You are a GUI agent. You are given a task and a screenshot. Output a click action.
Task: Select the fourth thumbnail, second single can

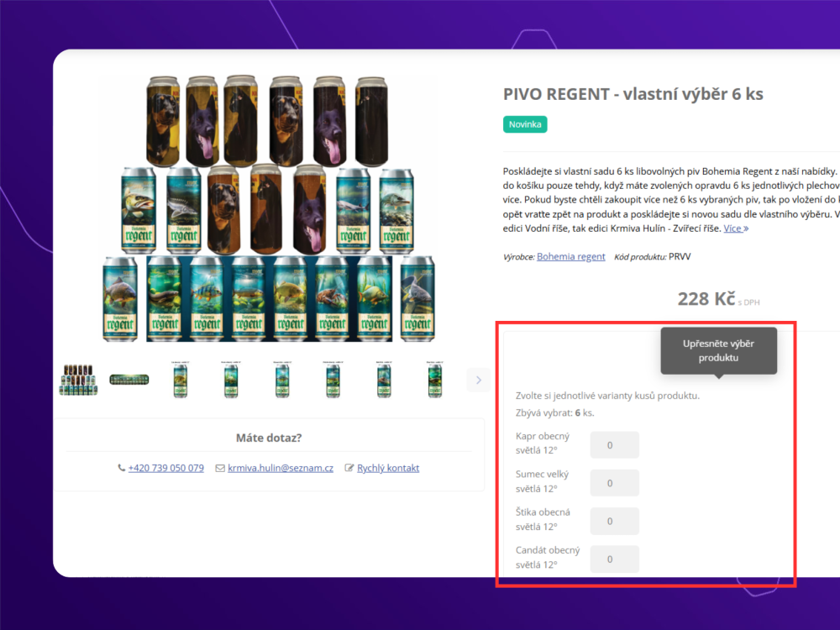[x=231, y=380]
